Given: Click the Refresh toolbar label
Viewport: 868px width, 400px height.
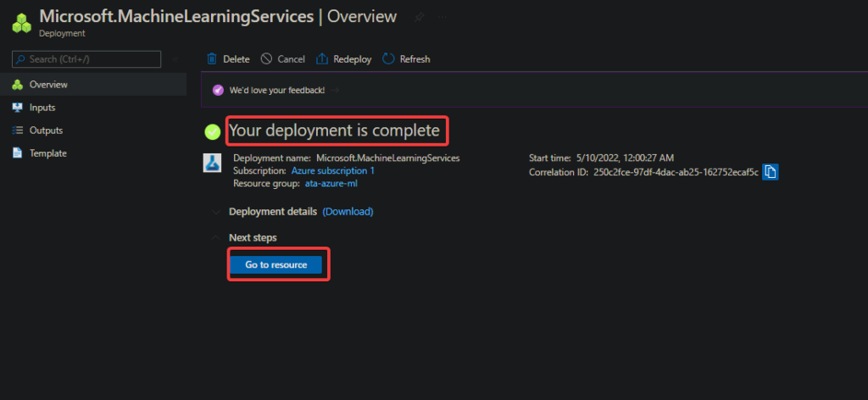Looking at the screenshot, I should (415, 59).
